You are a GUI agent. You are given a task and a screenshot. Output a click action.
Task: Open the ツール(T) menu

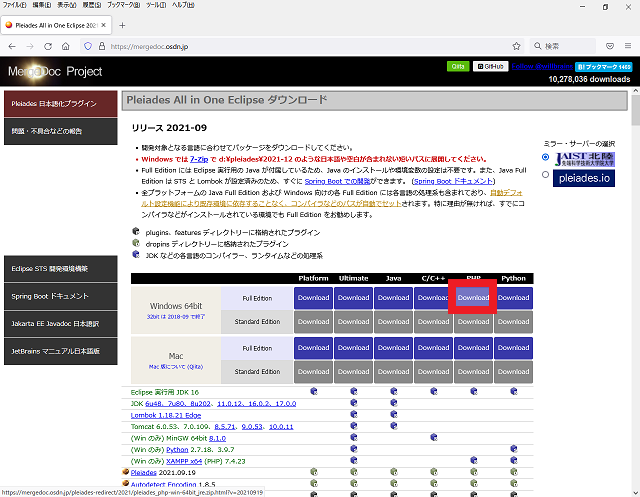[x=156, y=5]
